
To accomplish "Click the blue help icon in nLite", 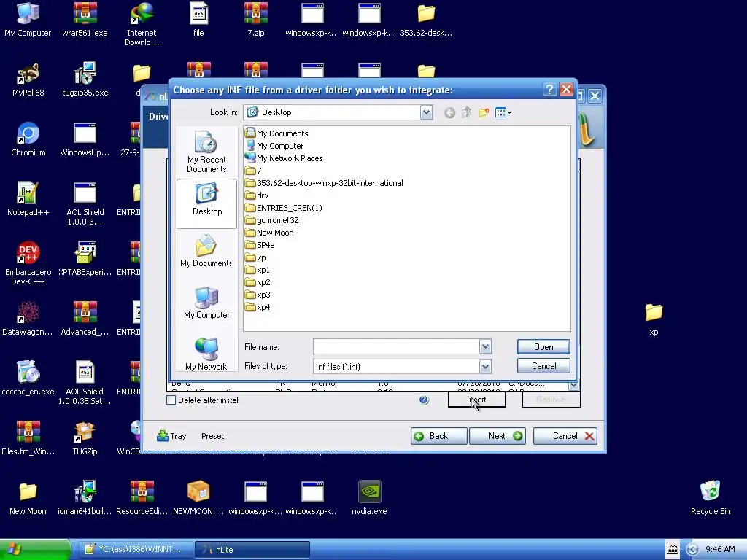I will click(424, 400).
